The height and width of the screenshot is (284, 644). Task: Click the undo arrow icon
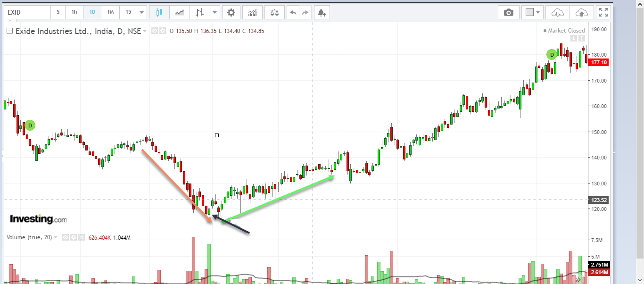(x=293, y=12)
